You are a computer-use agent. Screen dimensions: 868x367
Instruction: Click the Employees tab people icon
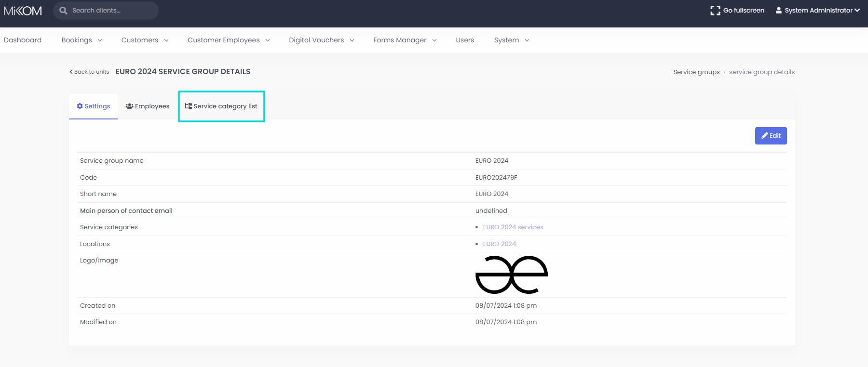[129, 106]
